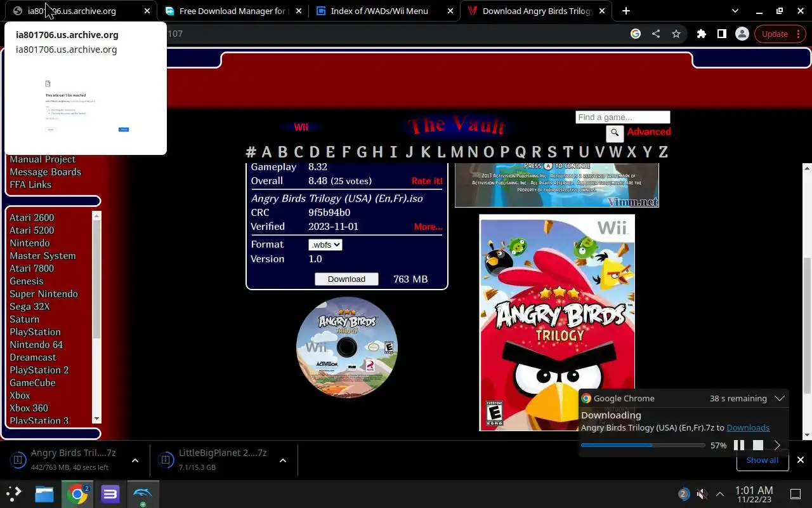Close the downloads shelf bar
Image resolution: width=812 pixels, height=508 pixels.
(x=801, y=460)
